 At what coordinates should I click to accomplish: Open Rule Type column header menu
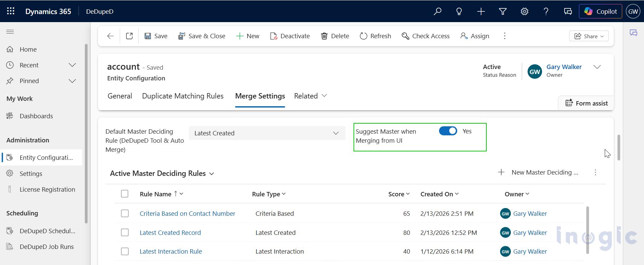pyautogui.click(x=269, y=194)
